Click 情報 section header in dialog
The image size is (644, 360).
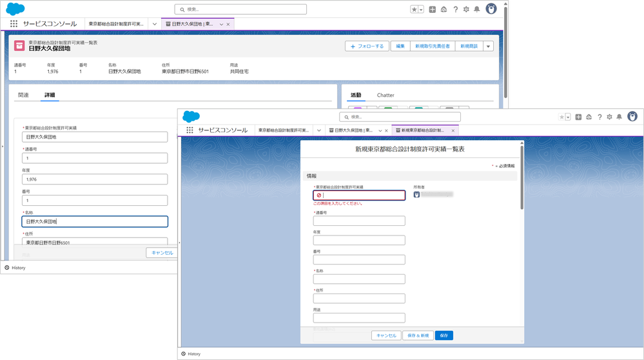410,176
